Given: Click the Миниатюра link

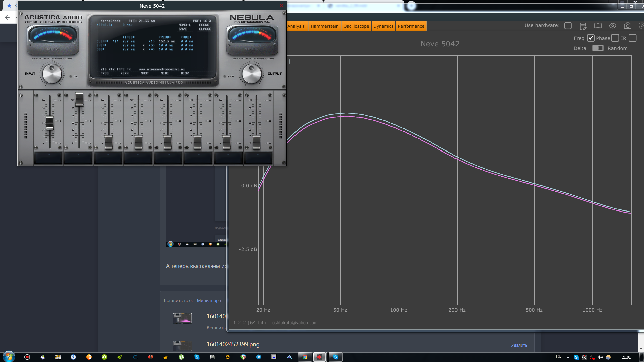Looking at the screenshot, I should tap(209, 301).
